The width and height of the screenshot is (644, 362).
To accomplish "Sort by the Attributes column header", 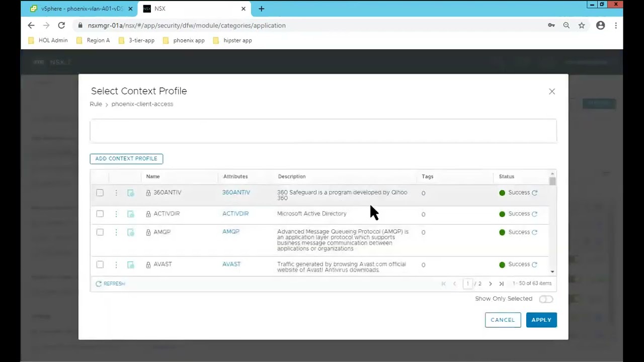I will [235, 176].
